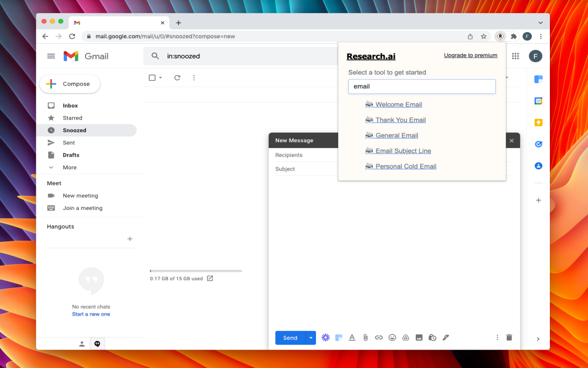Open Gmail main menu hamburger icon
Screen dimensions: 588x368
[51, 56]
